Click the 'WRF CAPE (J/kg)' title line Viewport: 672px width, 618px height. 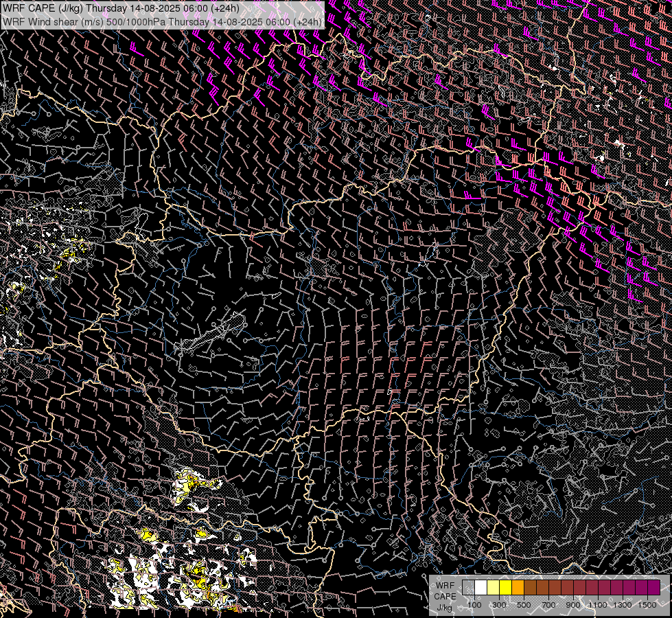coord(120,8)
